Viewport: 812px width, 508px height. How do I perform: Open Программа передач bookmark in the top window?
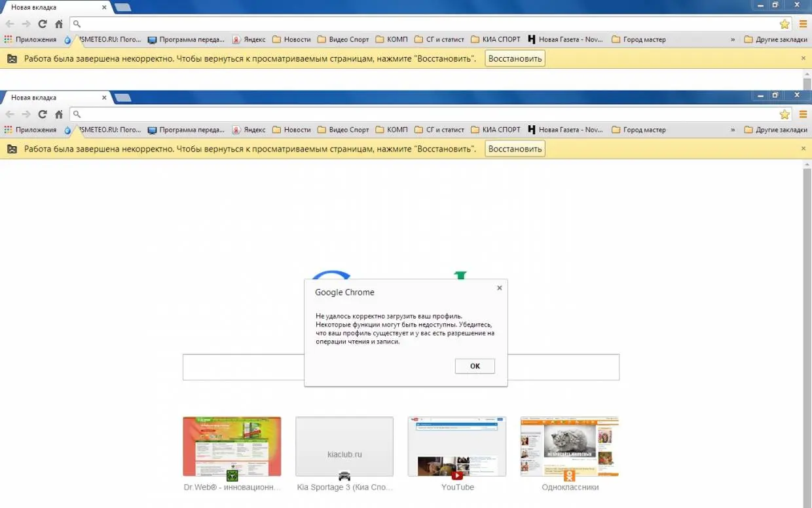[x=186, y=39]
